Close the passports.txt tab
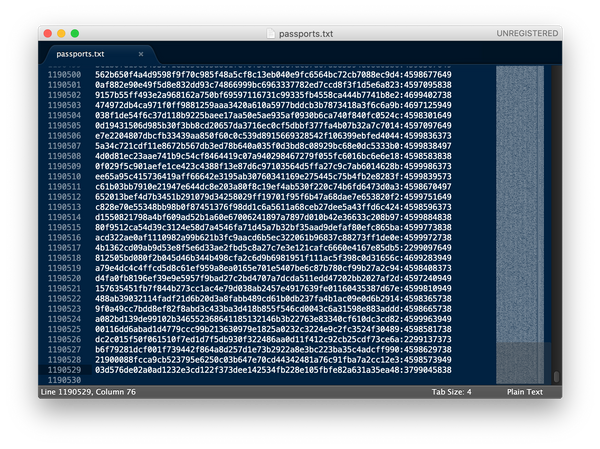Image resolution: width=600 pixels, height=449 pixels. pos(141,54)
